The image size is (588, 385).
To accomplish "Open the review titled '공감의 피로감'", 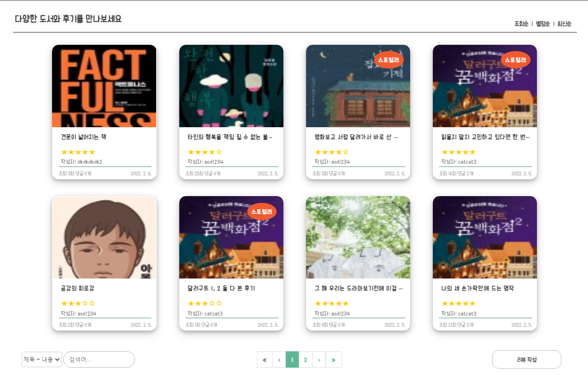I will click(x=78, y=288).
